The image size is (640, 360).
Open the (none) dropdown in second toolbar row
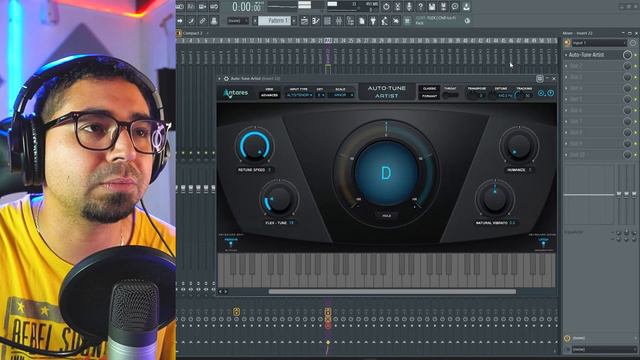coord(238,21)
